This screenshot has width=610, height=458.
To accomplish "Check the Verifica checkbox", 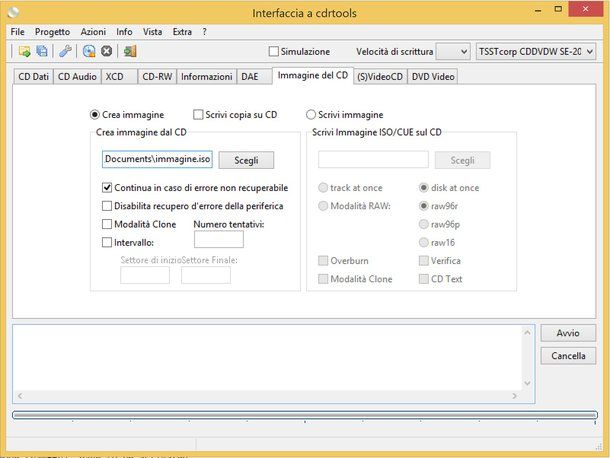I will point(424,261).
